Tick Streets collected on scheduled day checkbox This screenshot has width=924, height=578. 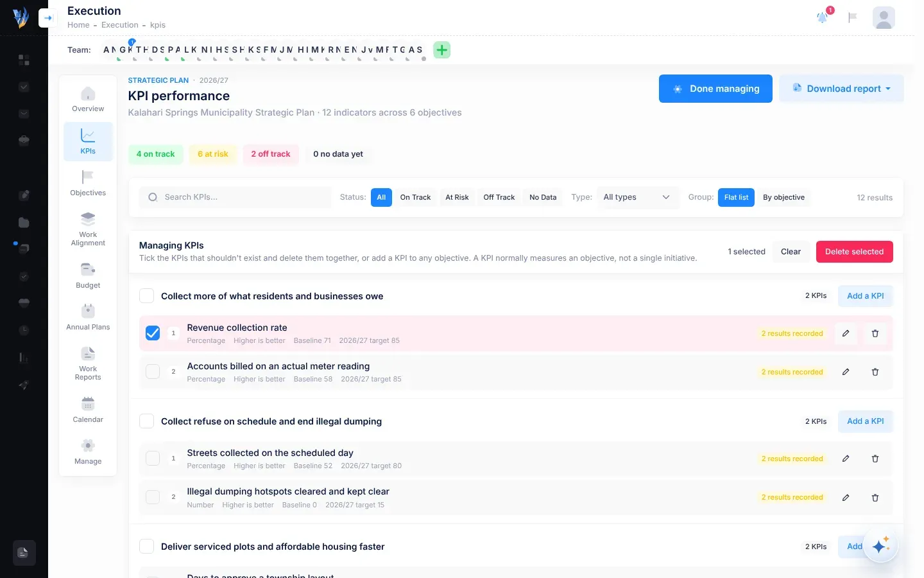pyautogui.click(x=153, y=458)
